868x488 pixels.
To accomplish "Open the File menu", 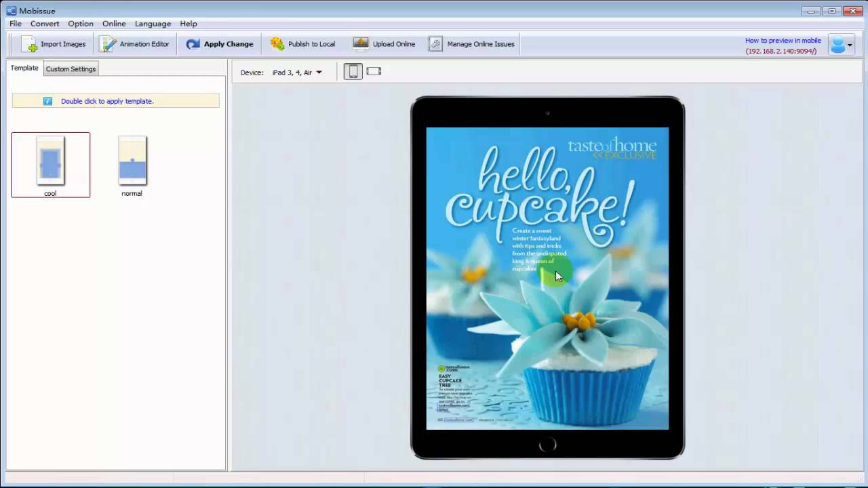I will pos(16,24).
